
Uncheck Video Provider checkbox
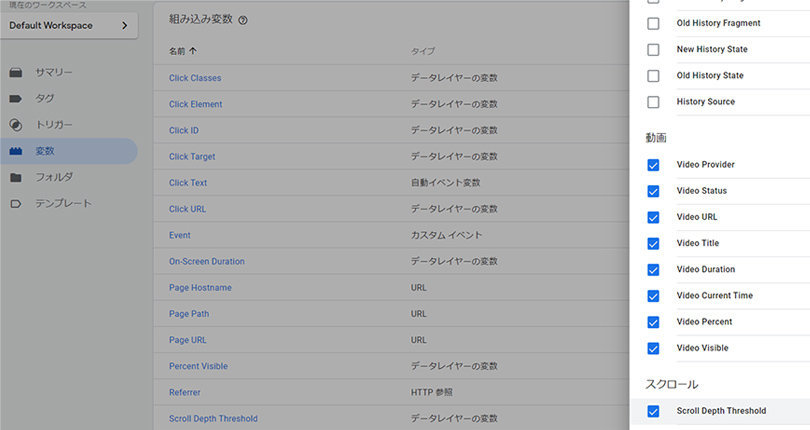coord(653,165)
